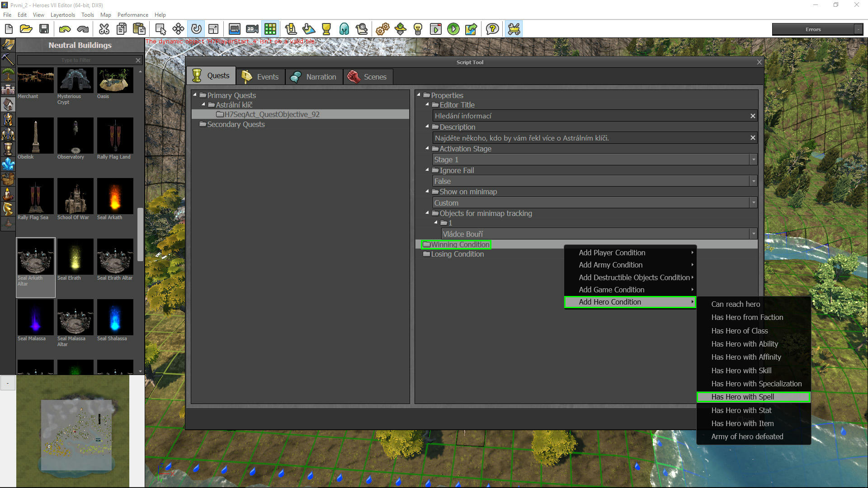The width and height of the screenshot is (868, 488).
Task: Open help speech bubble icon
Action: (x=492, y=29)
